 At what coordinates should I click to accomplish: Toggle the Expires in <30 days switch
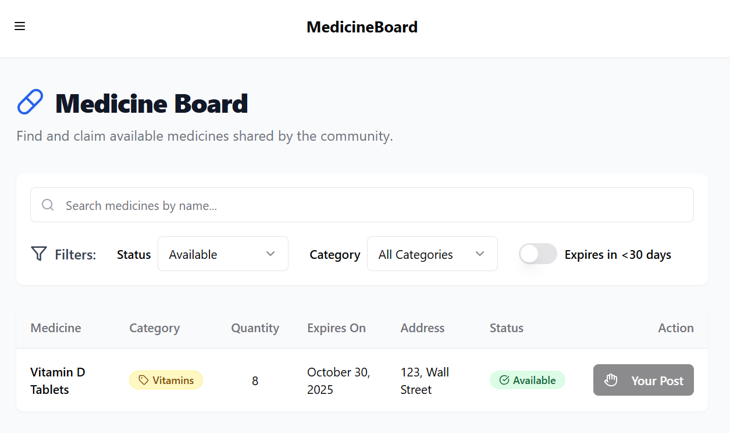point(538,254)
